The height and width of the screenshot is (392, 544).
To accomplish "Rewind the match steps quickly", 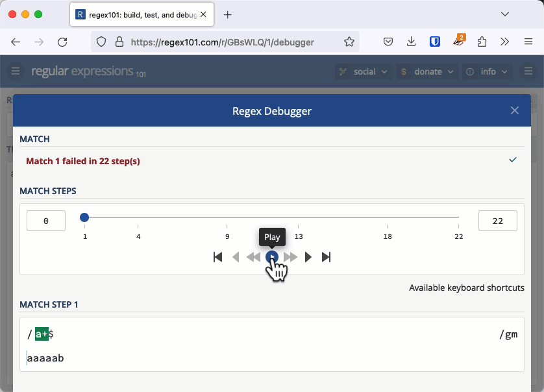I will pos(254,257).
